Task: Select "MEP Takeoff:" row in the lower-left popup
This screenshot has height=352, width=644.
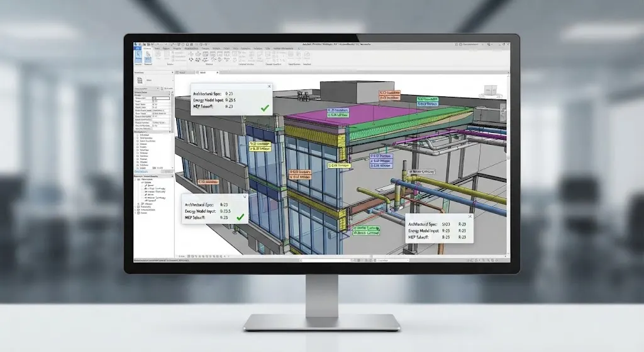Action: 206,217
